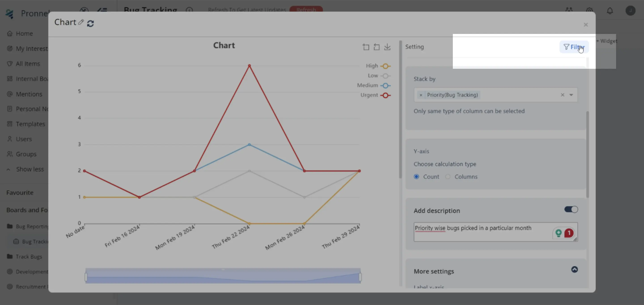Click the Mentions @ icon in sidebar

(x=9, y=94)
